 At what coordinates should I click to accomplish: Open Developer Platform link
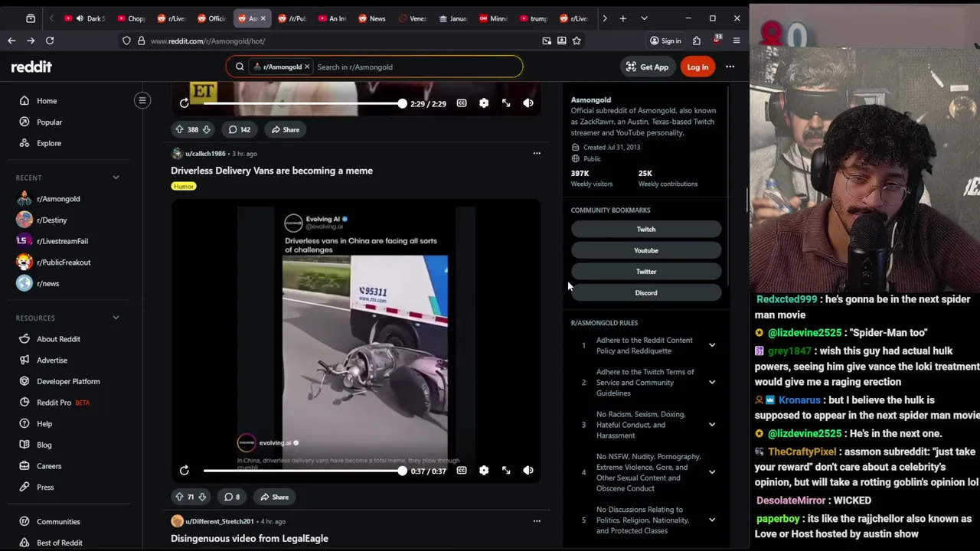point(68,381)
